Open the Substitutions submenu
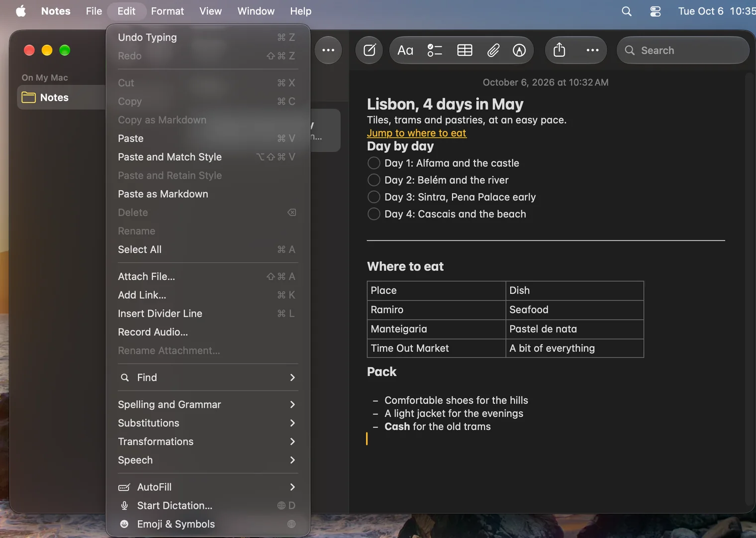Image resolution: width=756 pixels, height=538 pixels. click(208, 423)
